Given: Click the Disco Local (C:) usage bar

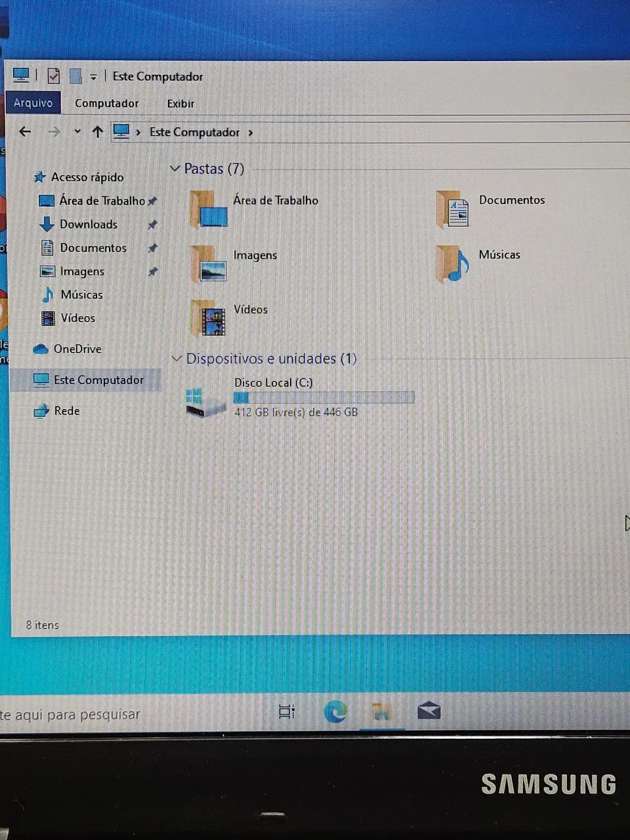Looking at the screenshot, I should 324,398.
